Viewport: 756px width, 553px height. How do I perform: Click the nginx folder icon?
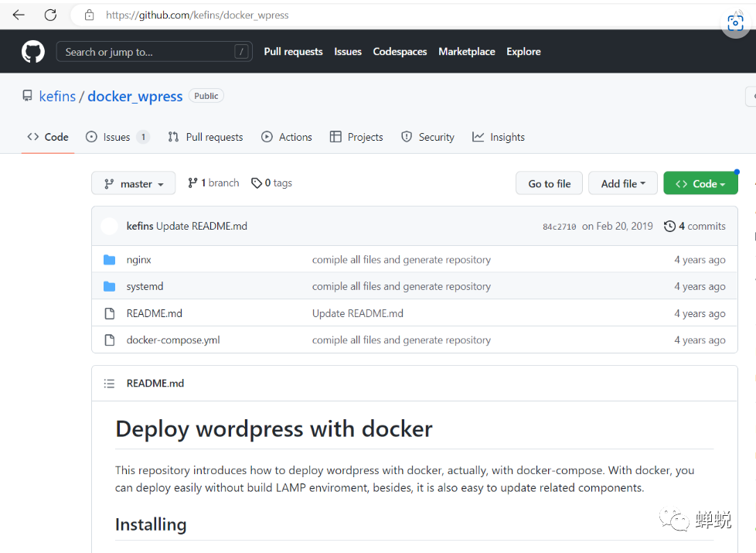tap(109, 260)
